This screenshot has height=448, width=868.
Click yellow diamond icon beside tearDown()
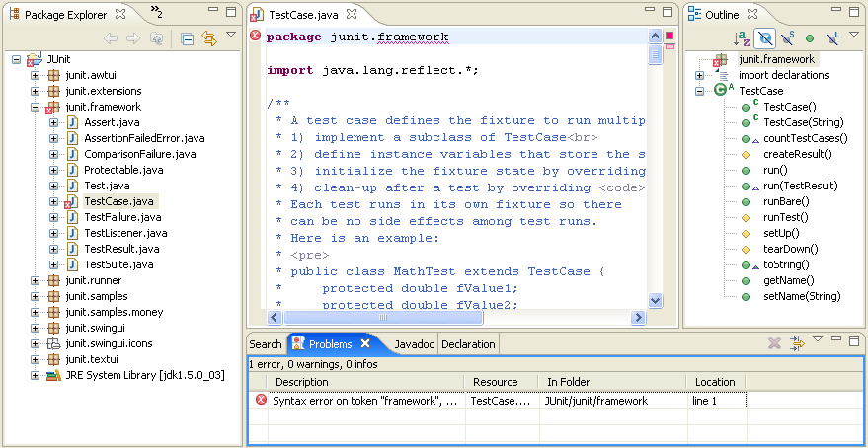(746, 249)
